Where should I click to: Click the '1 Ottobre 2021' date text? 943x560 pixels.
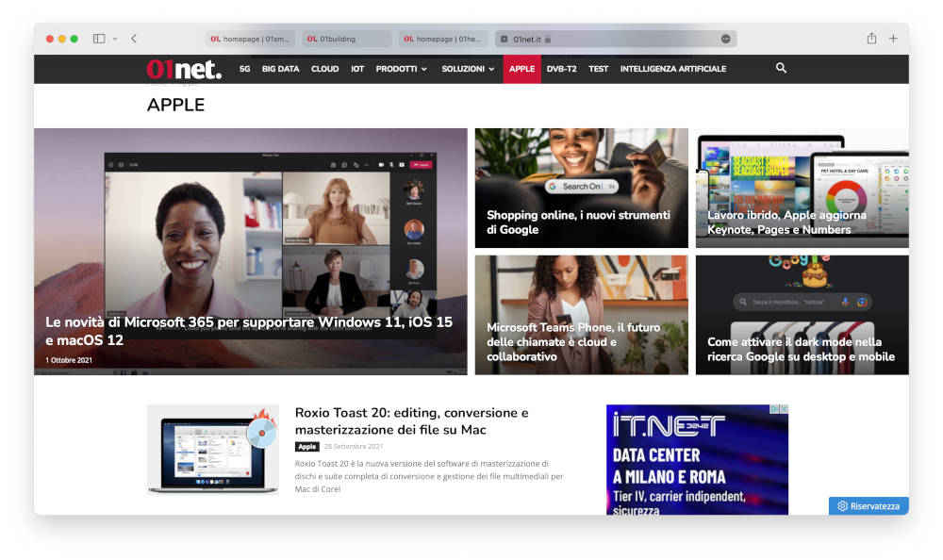(x=69, y=360)
